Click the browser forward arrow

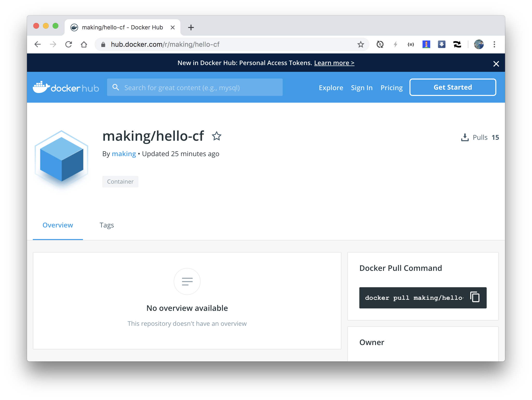[53, 44]
